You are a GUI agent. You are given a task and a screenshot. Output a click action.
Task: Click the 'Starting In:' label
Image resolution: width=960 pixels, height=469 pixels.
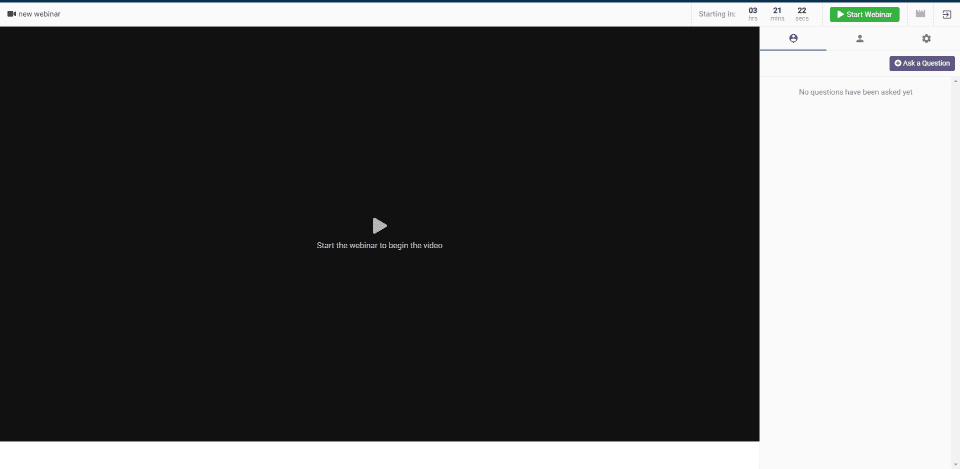click(x=717, y=14)
